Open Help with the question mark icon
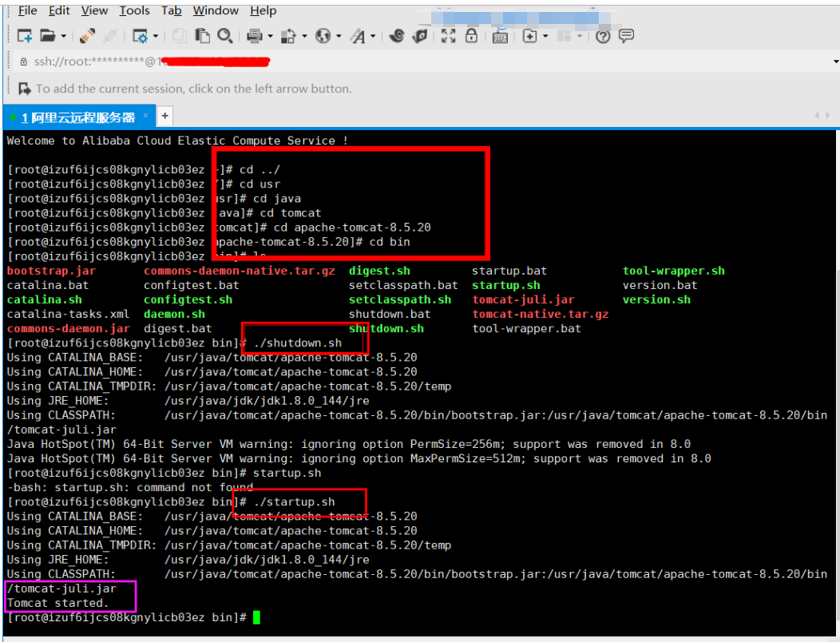Viewport: 840px width, 642px height. [603, 36]
